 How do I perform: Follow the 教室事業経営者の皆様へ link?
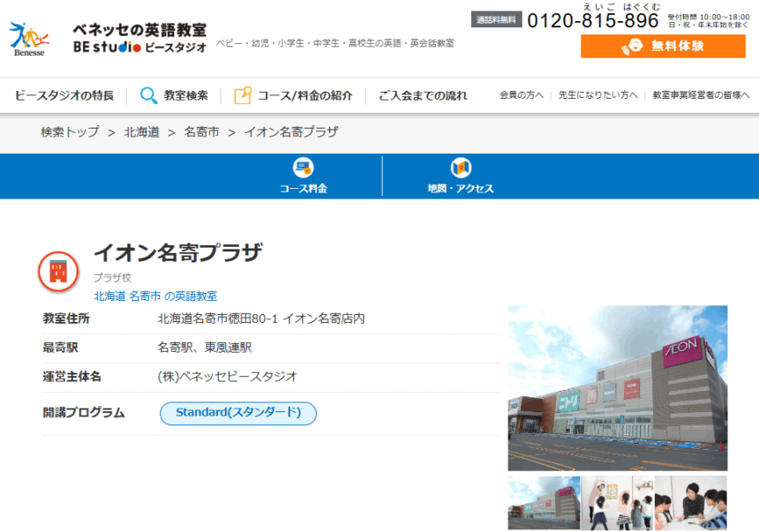(701, 95)
